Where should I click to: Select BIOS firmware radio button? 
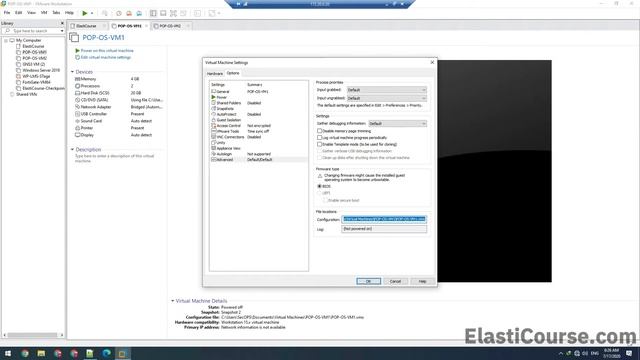point(320,186)
